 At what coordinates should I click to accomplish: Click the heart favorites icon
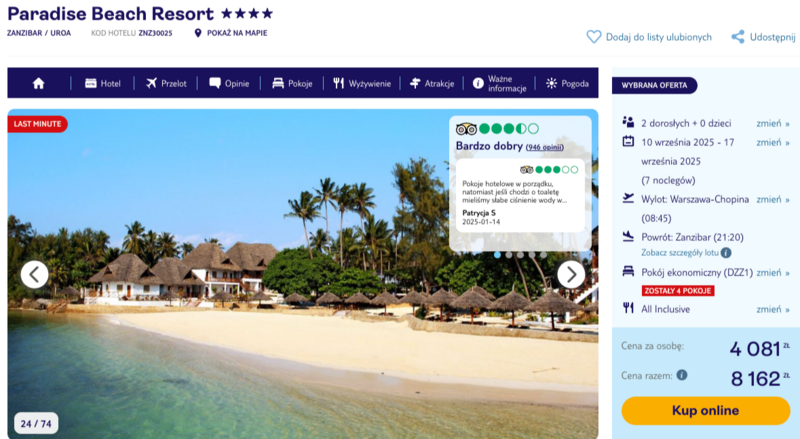pos(593,37)
